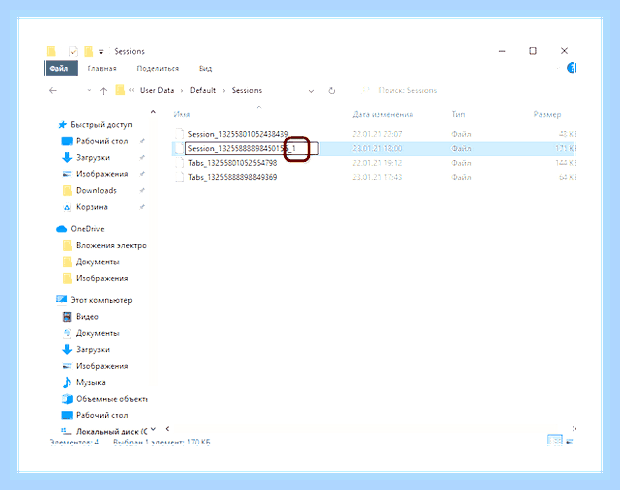The height and width of the screenshot is (490, 620).
Task: Click the Поиск: Sessions search field
Action: point(407,90)
